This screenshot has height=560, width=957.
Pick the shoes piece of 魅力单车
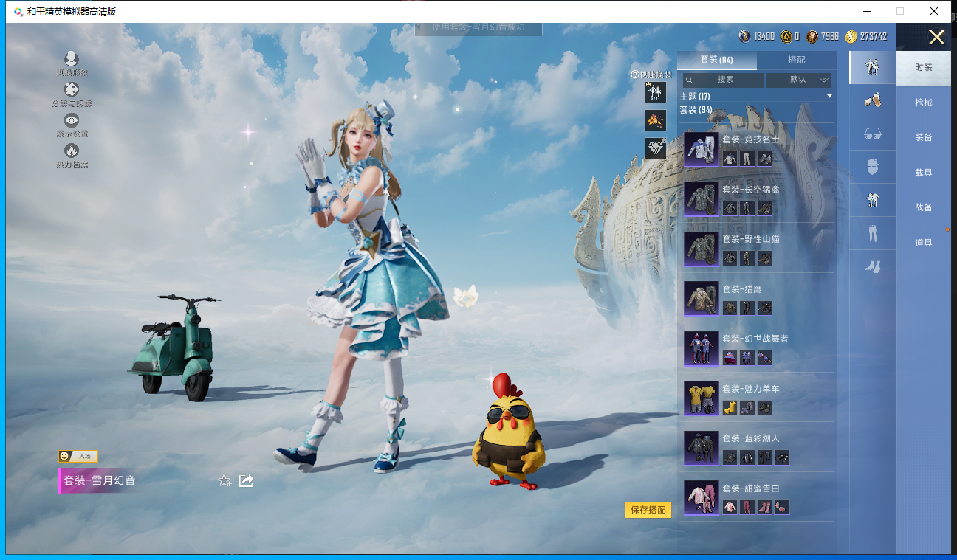tap(765, 407)
